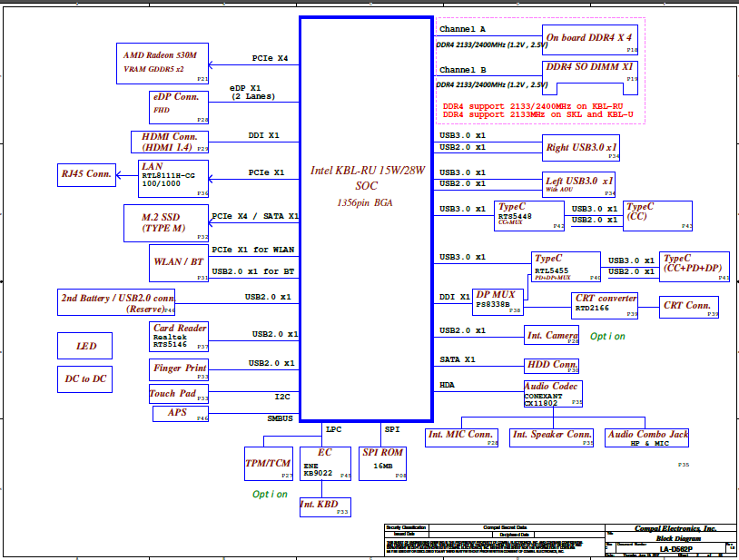Click the SPI ROM 16MB block

pos(383,464)
